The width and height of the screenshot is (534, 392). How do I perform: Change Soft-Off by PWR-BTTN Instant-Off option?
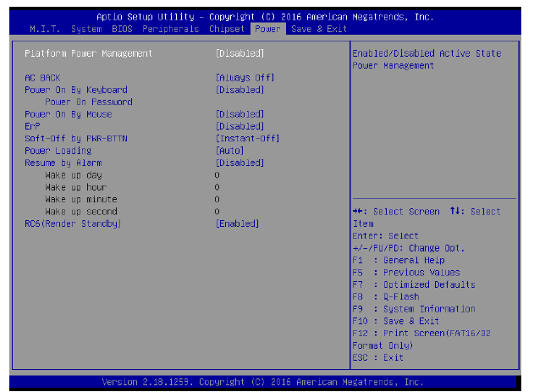248,138
